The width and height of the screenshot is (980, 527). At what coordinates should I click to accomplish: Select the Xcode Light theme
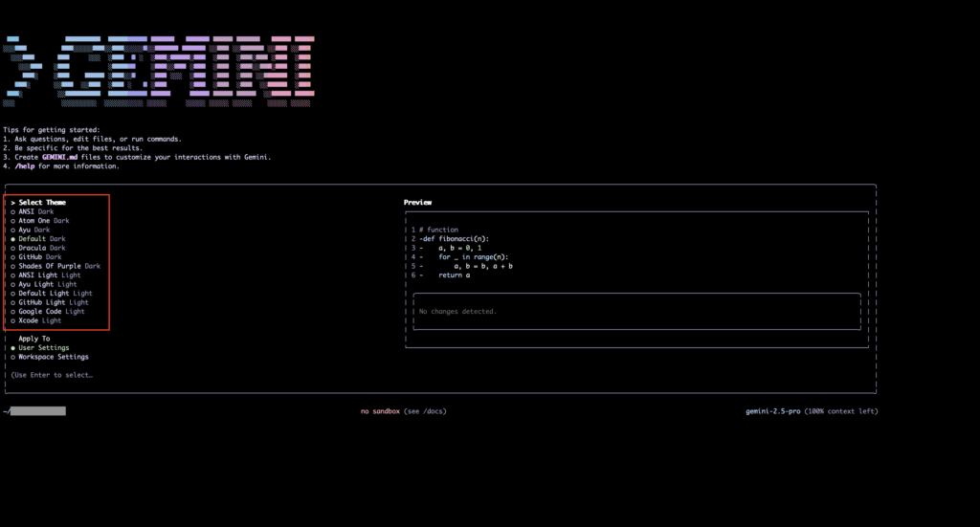coord(36,320)
